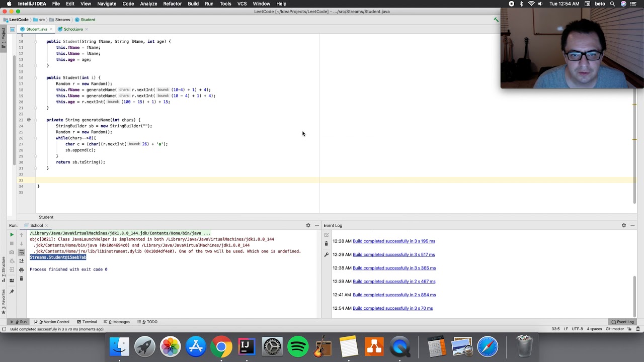Hide the Run tool window
This screenshot has height=362, width=644.
[x=316, y=225]
